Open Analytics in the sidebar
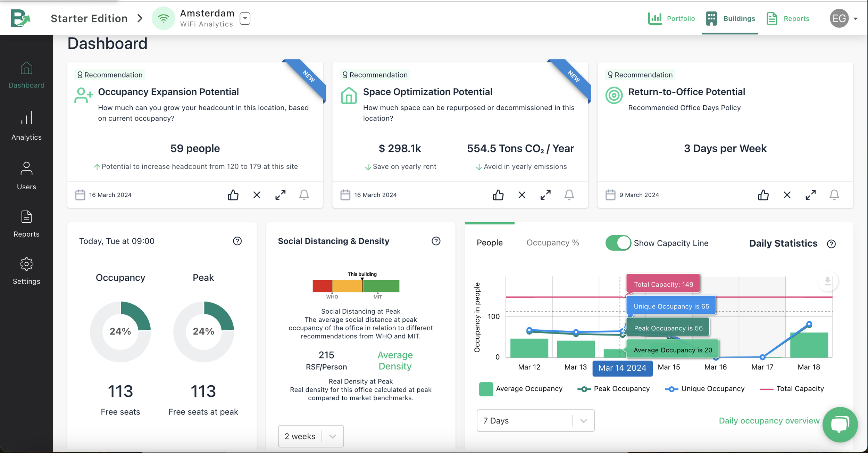The width and height of the screenshot is (868, 453). point(26,126)
